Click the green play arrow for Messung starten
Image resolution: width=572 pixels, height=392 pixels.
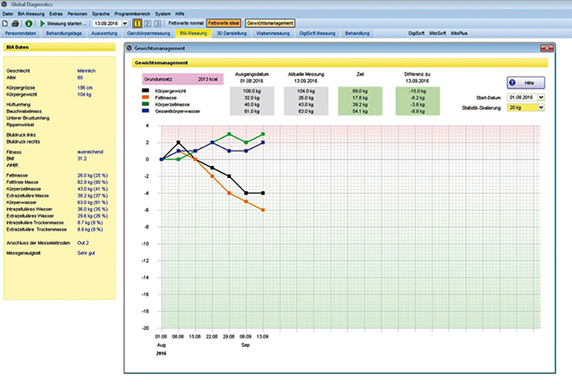click(x=42, y=24)
